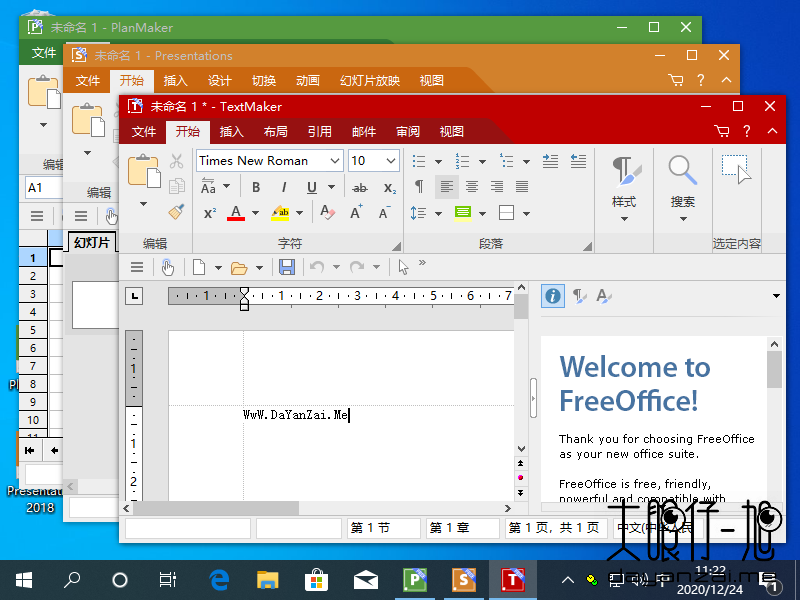The height and width of the screenshot is (600, 800).
Task: Click the Copy icon in TextMaker's ribbon
Action: point(177,186)
